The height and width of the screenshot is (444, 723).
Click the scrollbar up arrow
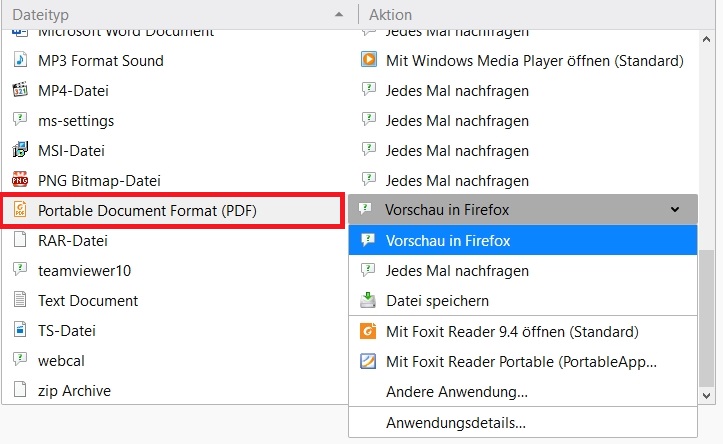pos(706,39)
